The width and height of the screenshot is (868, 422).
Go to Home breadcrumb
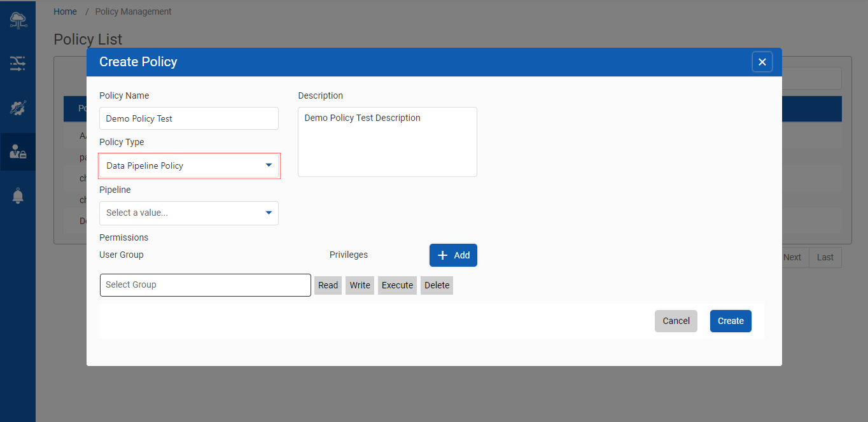click(65, 11)
